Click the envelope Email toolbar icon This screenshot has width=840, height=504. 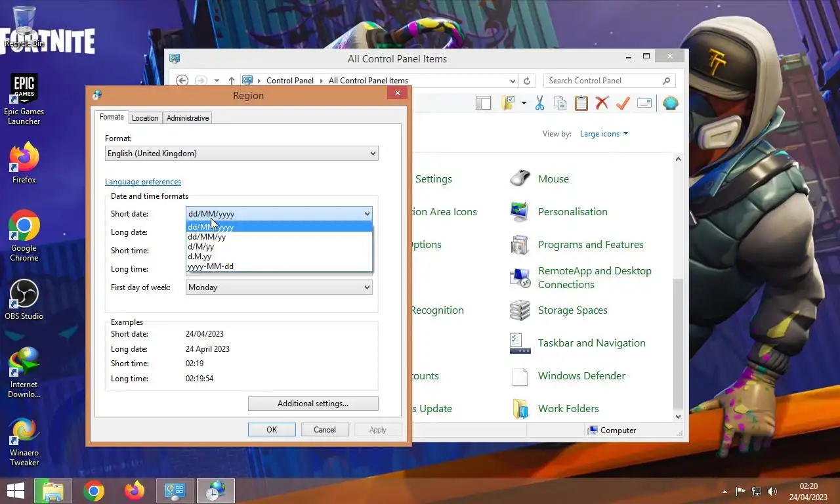[644, 103]
